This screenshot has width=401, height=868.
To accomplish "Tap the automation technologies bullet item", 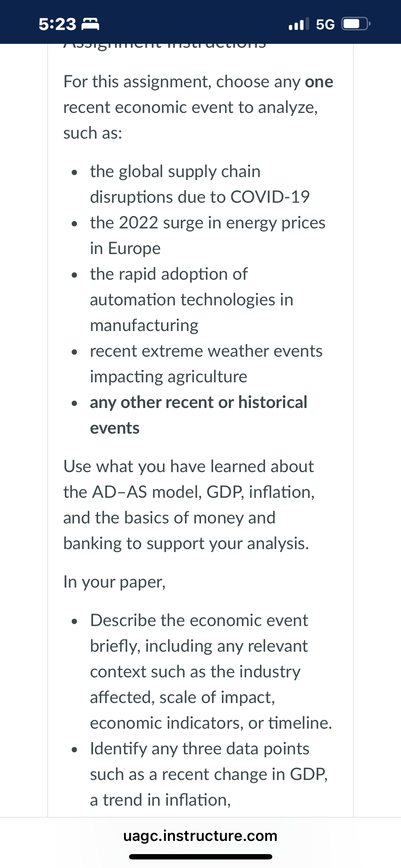I will coord(191,300).
